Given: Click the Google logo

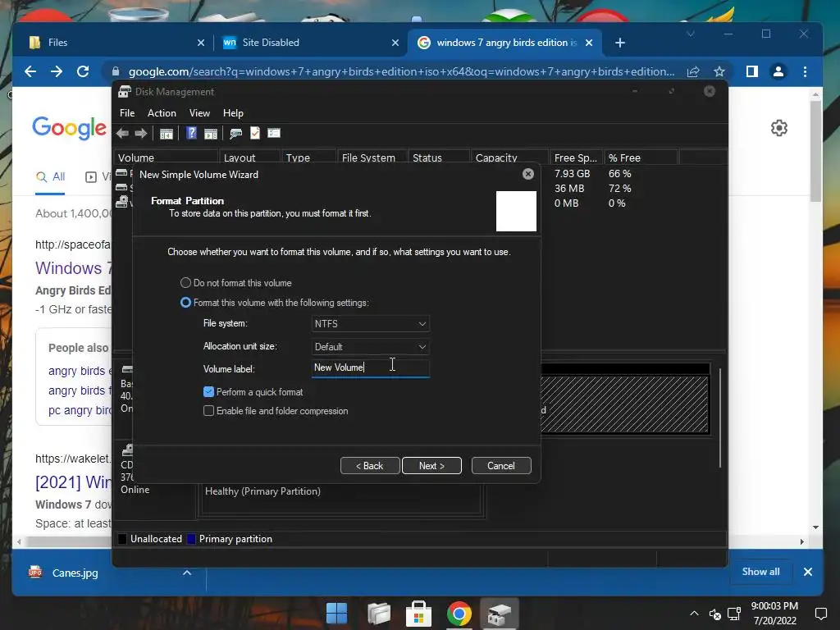Looking at the screenshot, I should tap(69, 128).
